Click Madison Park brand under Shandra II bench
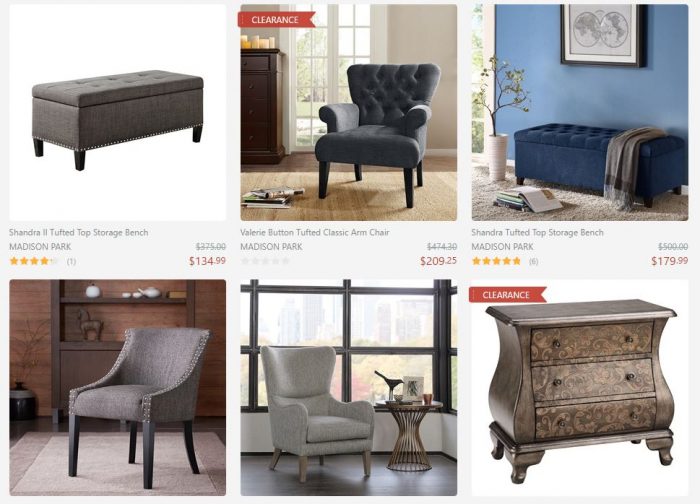Screen dimensions: 700x504 coord(40,246)
